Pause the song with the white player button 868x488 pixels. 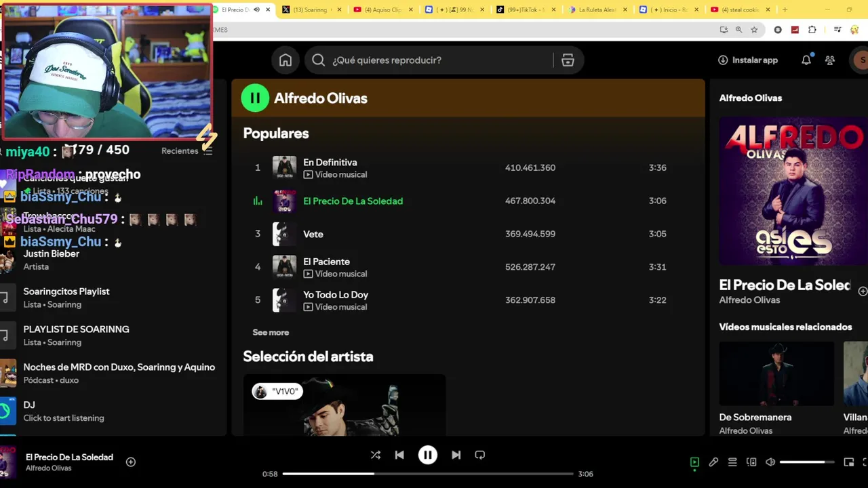click(427, 455)
